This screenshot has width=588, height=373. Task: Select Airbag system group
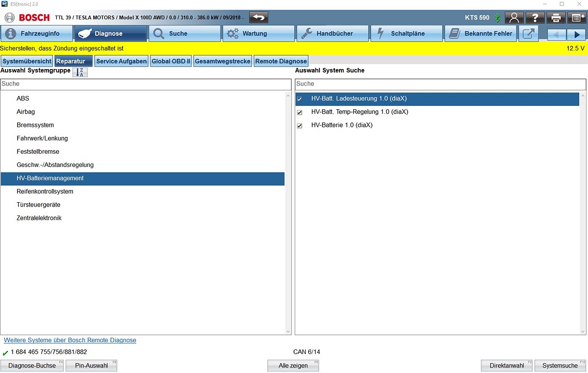coord(143,112)
